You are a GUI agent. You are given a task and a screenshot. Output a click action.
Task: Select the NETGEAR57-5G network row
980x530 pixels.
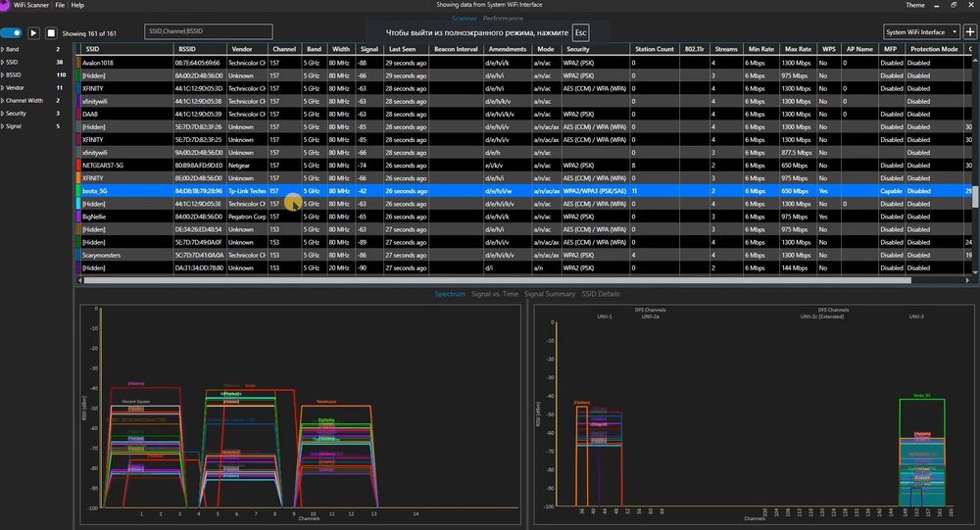(104, 165)
